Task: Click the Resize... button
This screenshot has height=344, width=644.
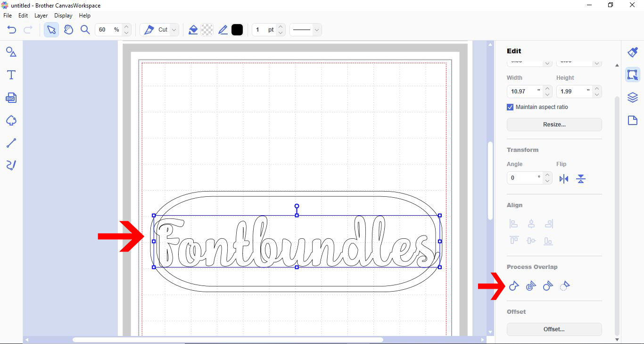Action: (554, 125)
